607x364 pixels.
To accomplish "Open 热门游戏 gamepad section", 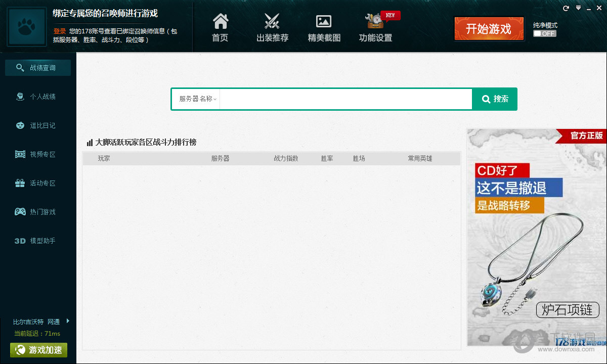I will point(35,211).
